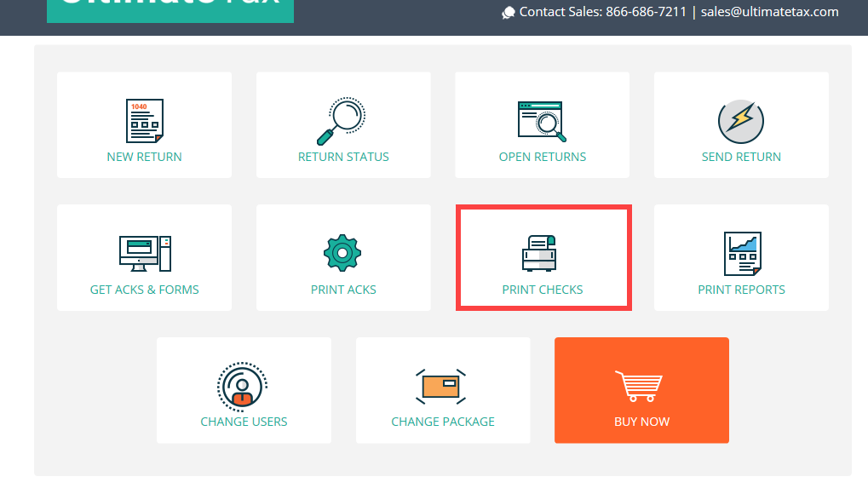Click the Return Status magnifying glass icon
Viewport: 868px width, 494px height.
pyautogui.click(x=343, y=118)
